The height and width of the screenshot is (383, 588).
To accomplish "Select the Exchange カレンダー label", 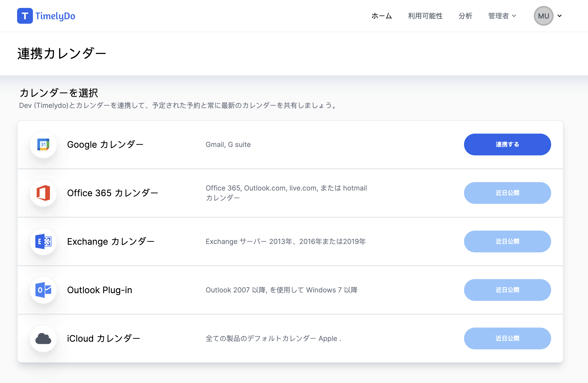I will point(111,241).
